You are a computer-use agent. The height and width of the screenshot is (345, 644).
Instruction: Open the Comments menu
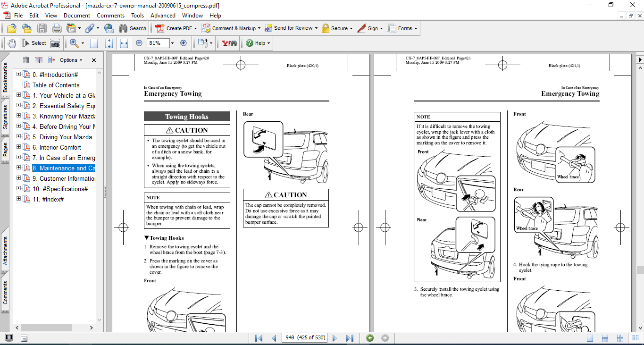click(110, 16)
